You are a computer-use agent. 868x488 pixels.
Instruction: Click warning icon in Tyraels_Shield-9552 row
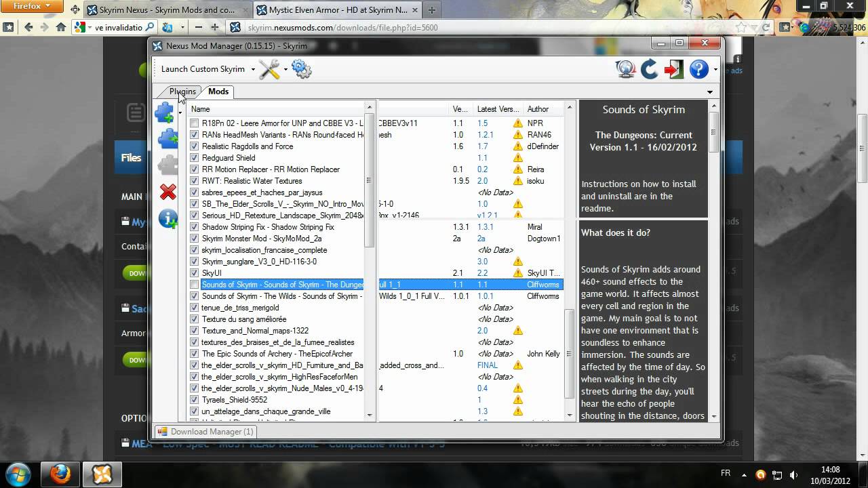tap(518, 400)
